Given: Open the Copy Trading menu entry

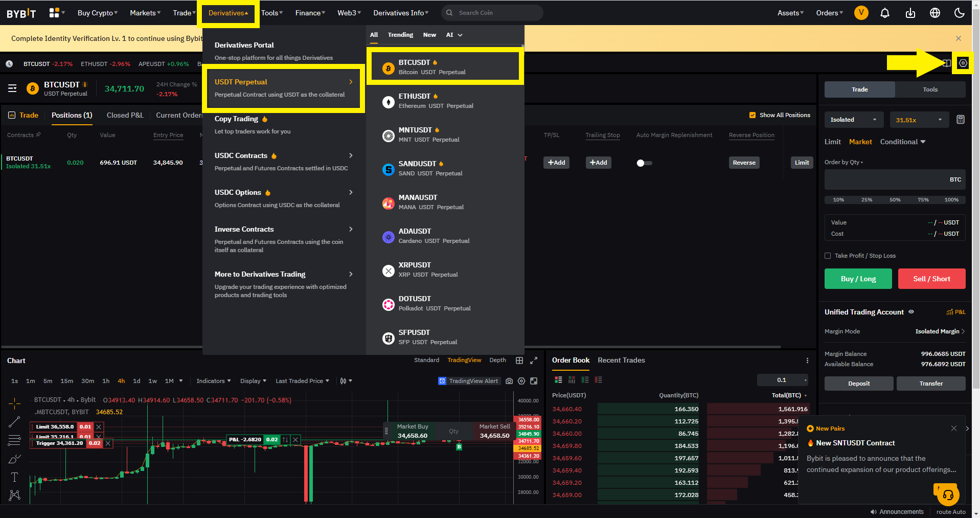Looking at the screenshot, I should coord(284,125).
